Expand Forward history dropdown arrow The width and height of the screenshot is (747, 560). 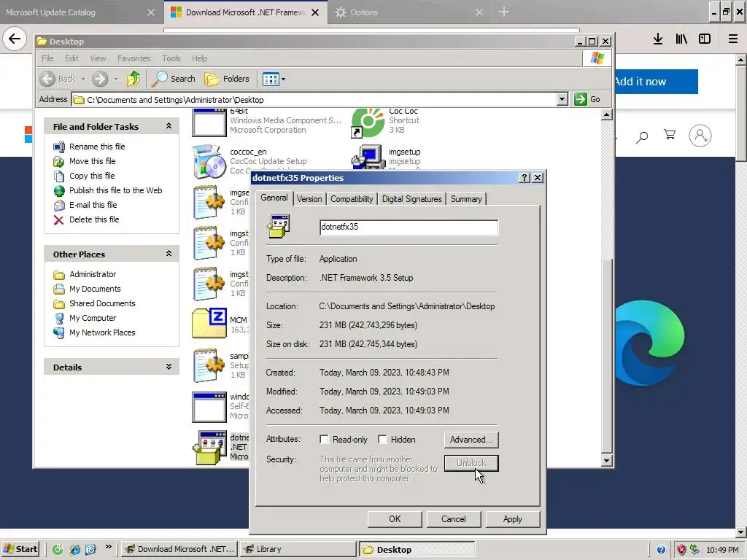(116, 79)
